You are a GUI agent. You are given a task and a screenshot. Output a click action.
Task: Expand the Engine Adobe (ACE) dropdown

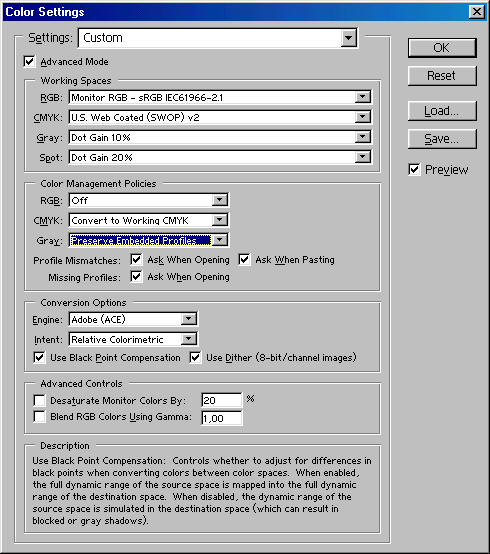tap(133, 319)
